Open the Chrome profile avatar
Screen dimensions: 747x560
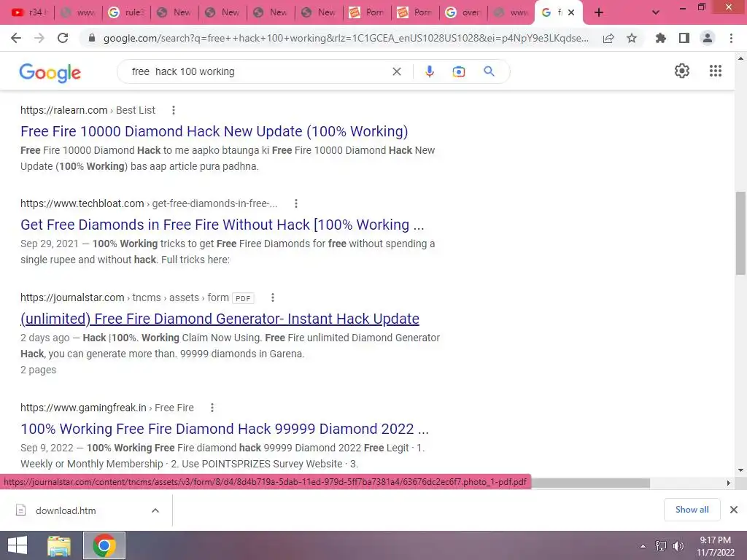click(x=708, y=38)
